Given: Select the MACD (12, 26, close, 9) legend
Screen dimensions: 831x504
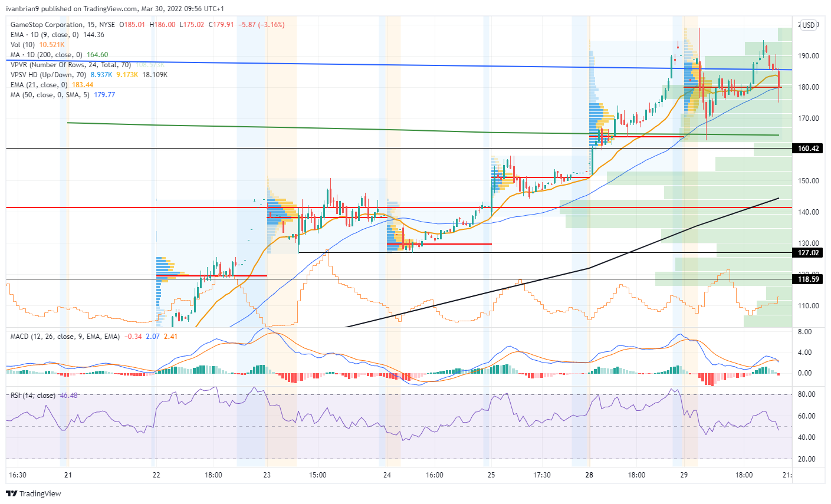Looking at the screenshot, I should (x=94, y=337).
